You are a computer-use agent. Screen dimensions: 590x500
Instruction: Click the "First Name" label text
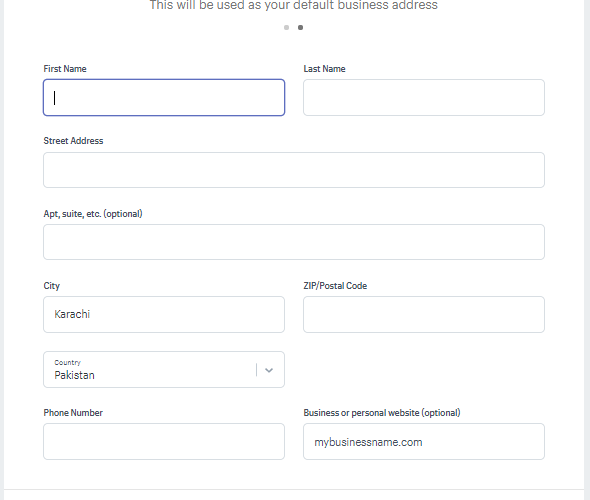click(x=65, y=69)
